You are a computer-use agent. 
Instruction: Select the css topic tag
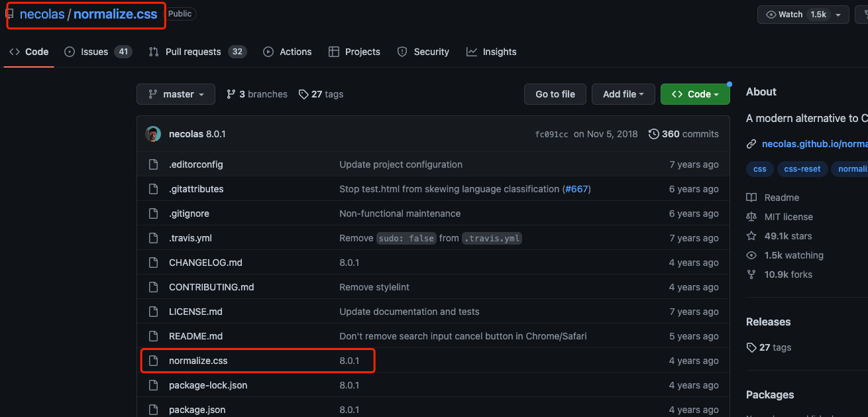(x=759, y=169)
